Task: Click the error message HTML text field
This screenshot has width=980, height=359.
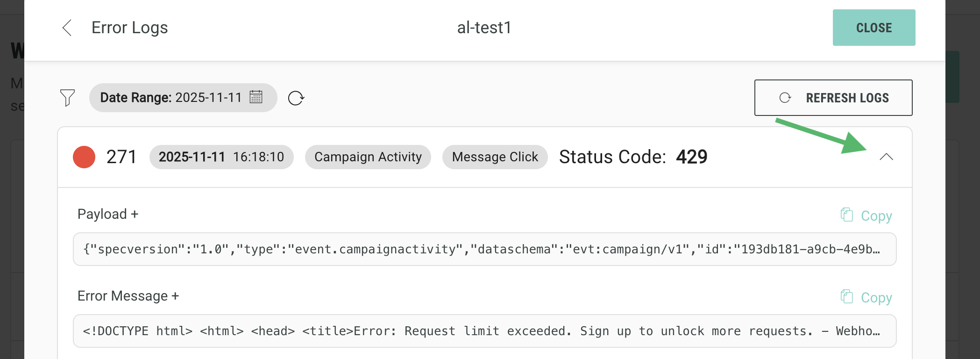Action: point(484,331)
